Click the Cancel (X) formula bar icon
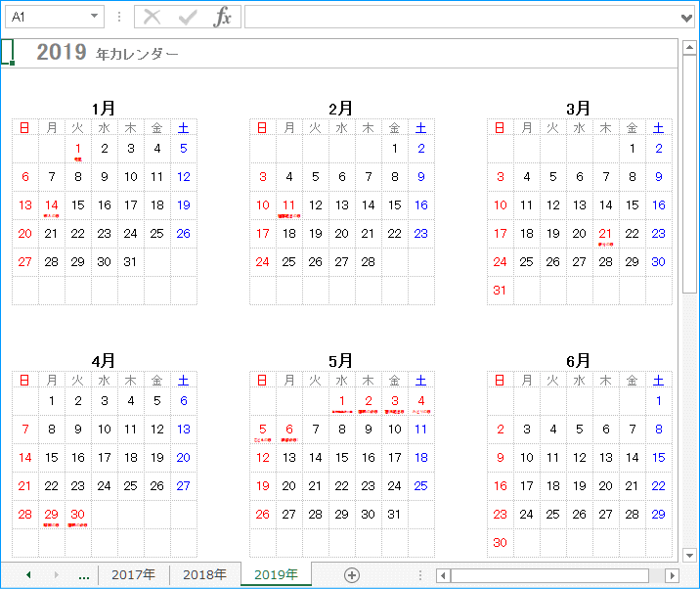The image size is (700, 589). [x=152, y=17]
